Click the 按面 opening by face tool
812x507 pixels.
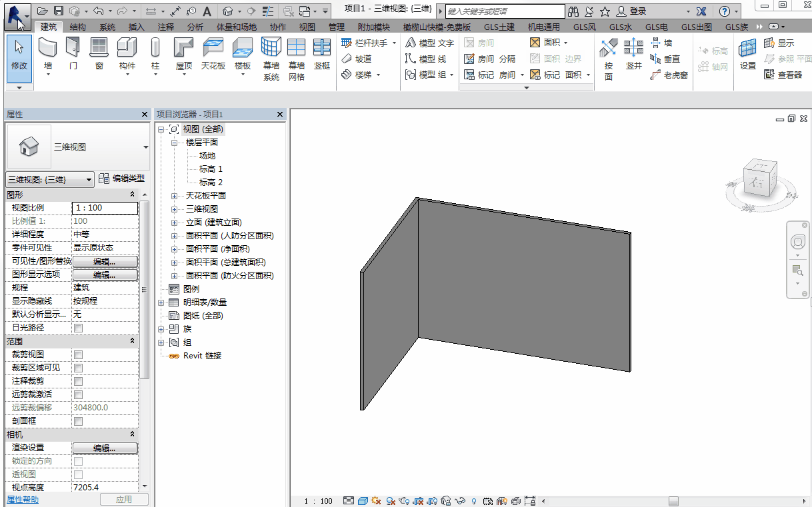[x=609, y=59]
